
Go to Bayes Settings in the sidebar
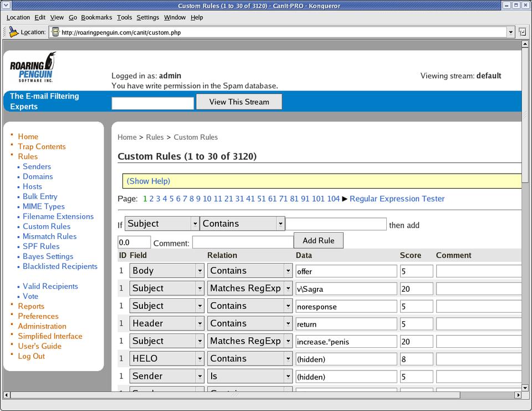(x=48, y=256)
